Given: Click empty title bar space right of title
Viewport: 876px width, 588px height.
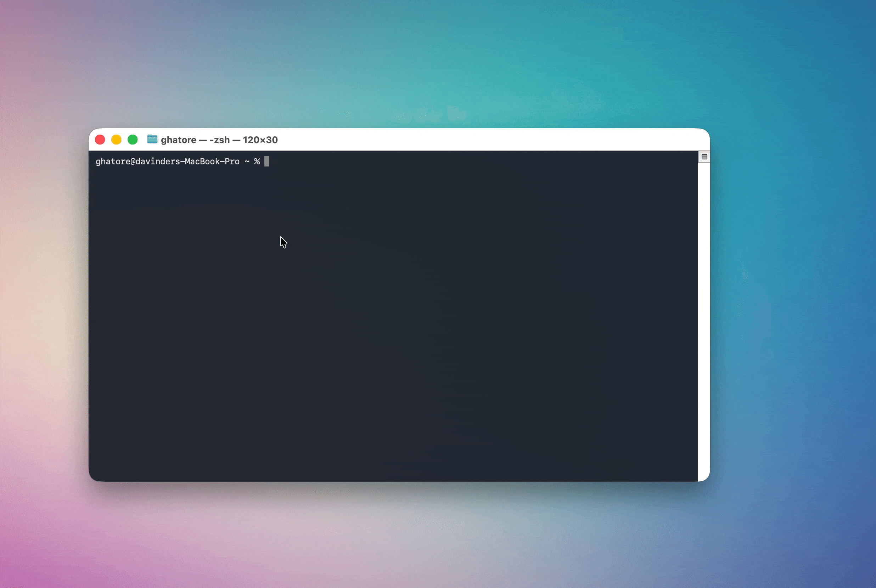Looking at the screenshot, I should (488, 140).
